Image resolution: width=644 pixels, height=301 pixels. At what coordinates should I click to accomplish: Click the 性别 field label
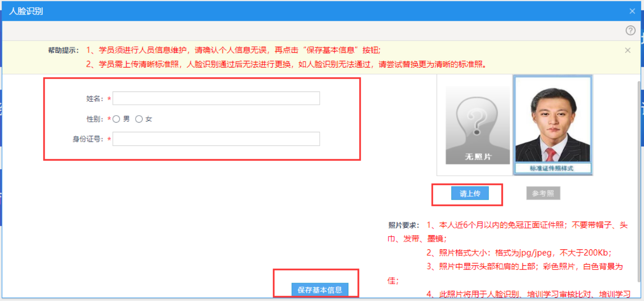(x=94, y=119)
